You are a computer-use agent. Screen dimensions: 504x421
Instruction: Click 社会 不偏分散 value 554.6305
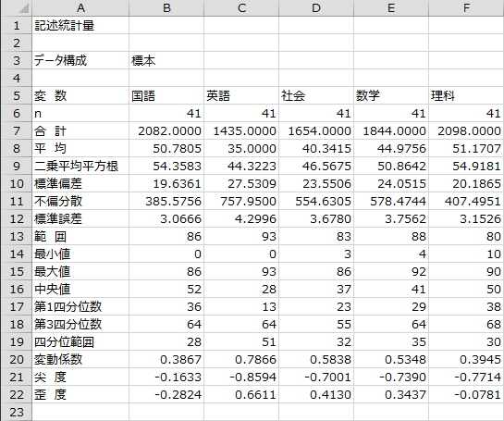click(316, 202)
